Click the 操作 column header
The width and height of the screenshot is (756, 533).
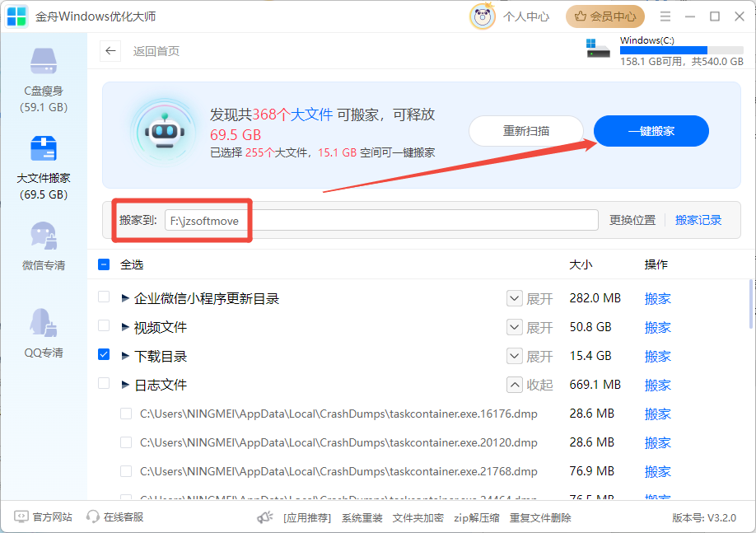click(x=656, y=264)
